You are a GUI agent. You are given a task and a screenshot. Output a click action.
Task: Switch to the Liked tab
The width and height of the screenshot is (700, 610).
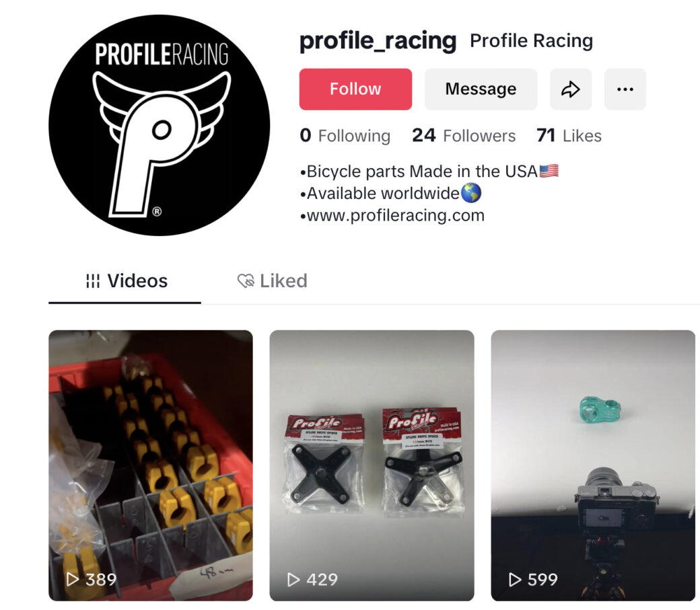tap(273, 281)
